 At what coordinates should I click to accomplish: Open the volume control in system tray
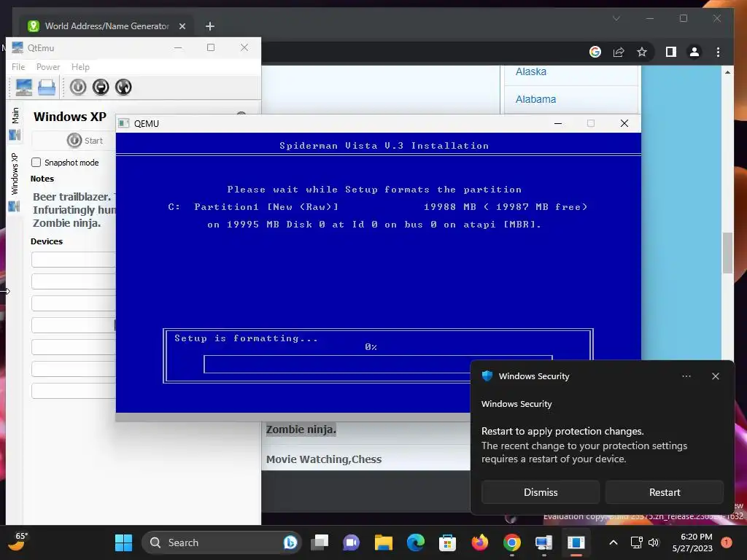654,542
